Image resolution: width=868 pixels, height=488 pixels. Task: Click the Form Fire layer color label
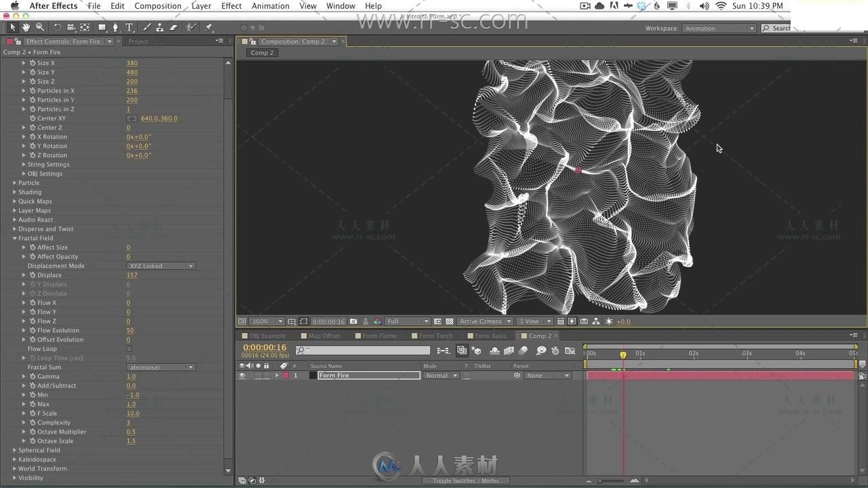point(285,375)
